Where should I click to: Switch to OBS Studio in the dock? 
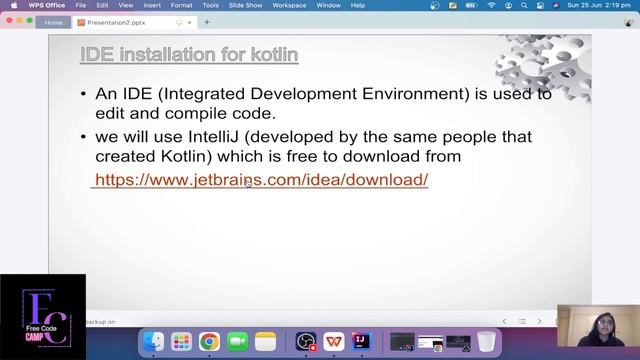(x=306, y=341)
